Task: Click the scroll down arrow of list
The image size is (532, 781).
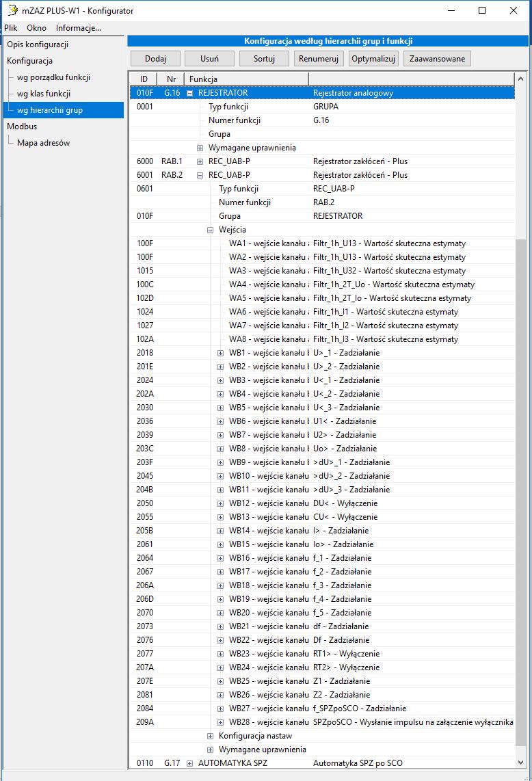Action: pos(520,763)
